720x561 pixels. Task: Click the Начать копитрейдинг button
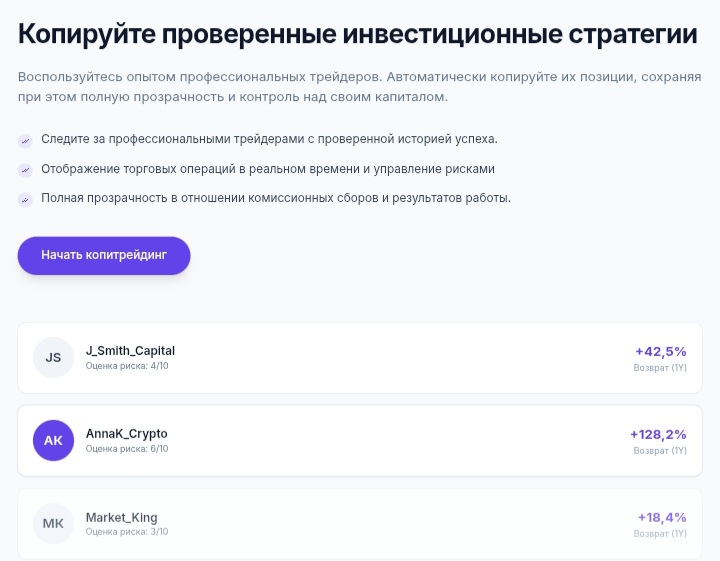point(104,256)
